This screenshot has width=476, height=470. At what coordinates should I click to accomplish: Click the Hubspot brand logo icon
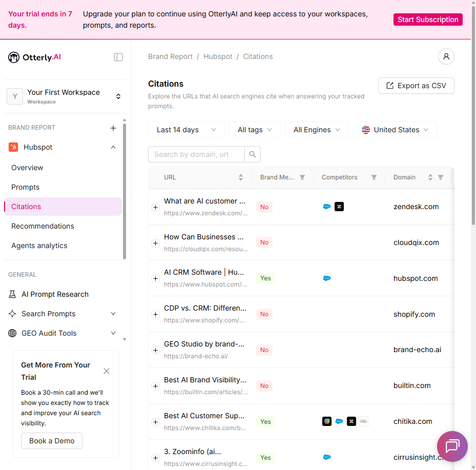pyautogui.click(x=13, y=147)
